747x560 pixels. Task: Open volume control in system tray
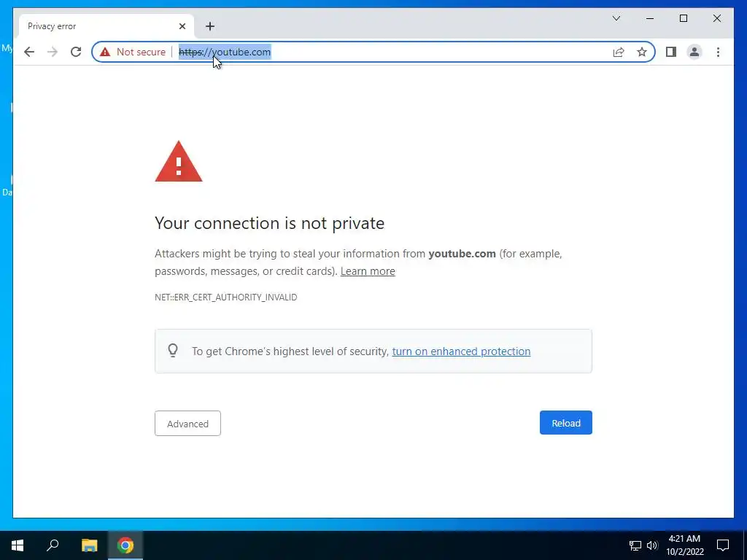point(652,545)
